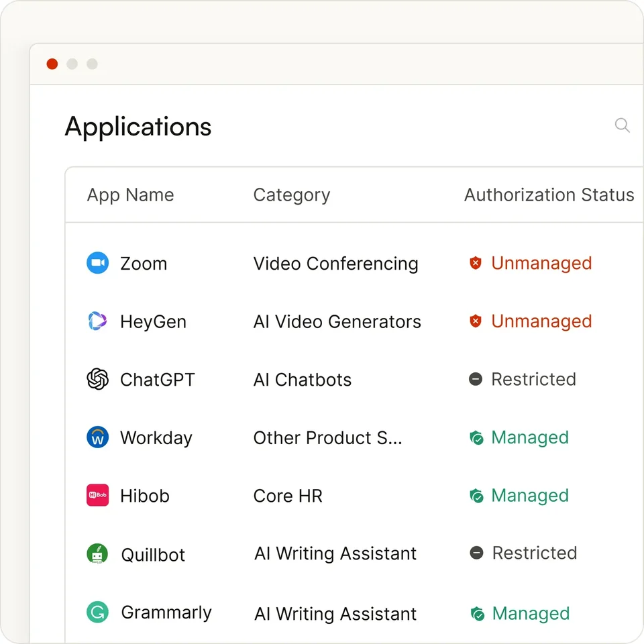This screenshot has height=644, width=644.
Task: Click Zoom's red unmanaged shield icon
Action: [x=476, y=263]
